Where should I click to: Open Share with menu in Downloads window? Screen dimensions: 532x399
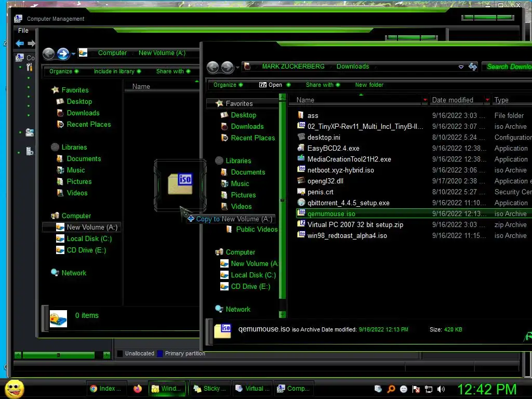coord(323,85)
